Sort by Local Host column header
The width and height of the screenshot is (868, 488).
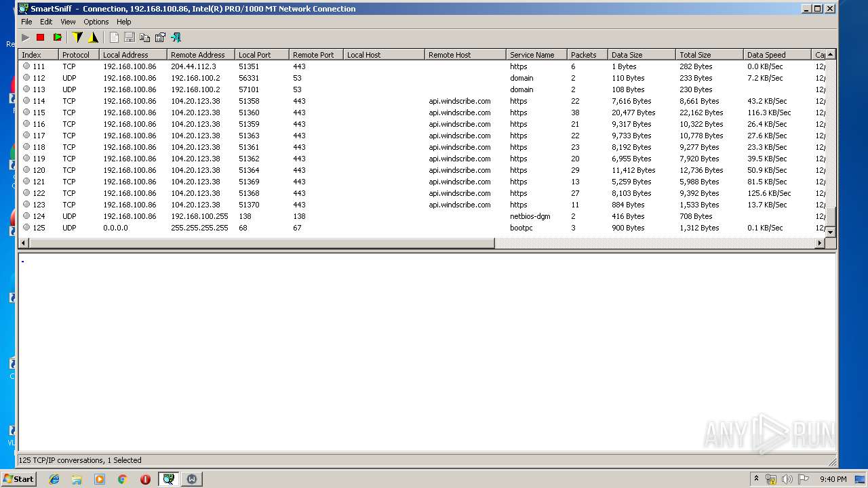[384, 55]
